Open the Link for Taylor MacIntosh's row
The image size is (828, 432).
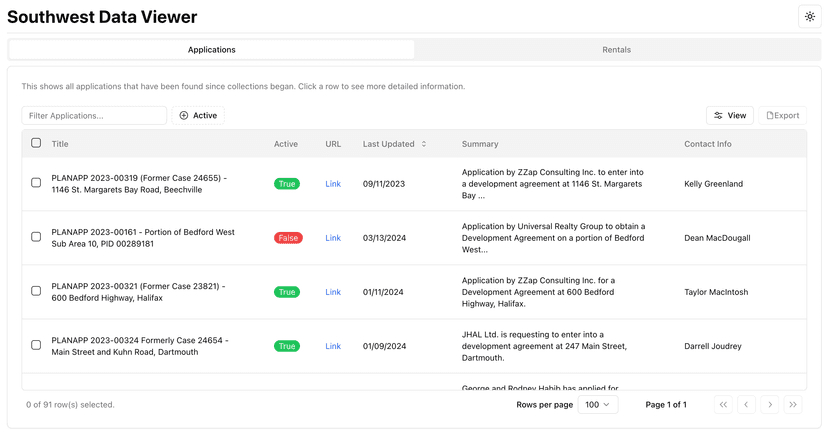[333, 292]
